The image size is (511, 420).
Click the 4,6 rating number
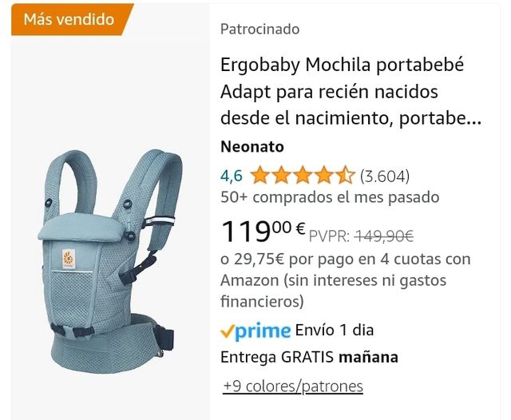coord(232,176)
